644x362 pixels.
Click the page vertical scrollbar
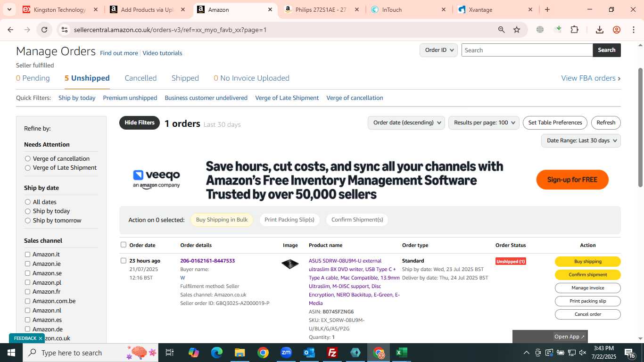[640, 127]
